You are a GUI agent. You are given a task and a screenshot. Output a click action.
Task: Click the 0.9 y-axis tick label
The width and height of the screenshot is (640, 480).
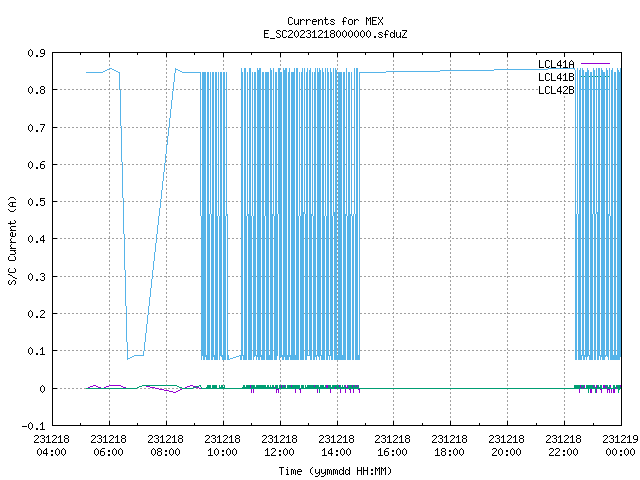click(36, 53)
